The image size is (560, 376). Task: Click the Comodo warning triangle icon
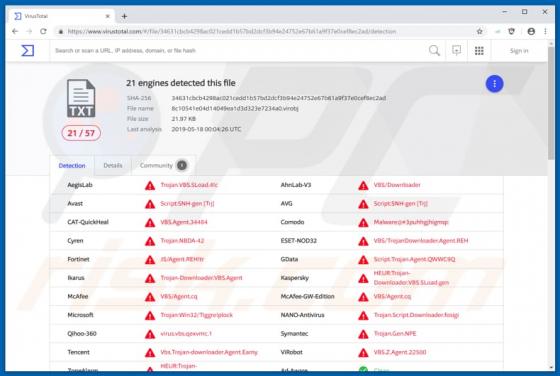[x=363, y=222]
